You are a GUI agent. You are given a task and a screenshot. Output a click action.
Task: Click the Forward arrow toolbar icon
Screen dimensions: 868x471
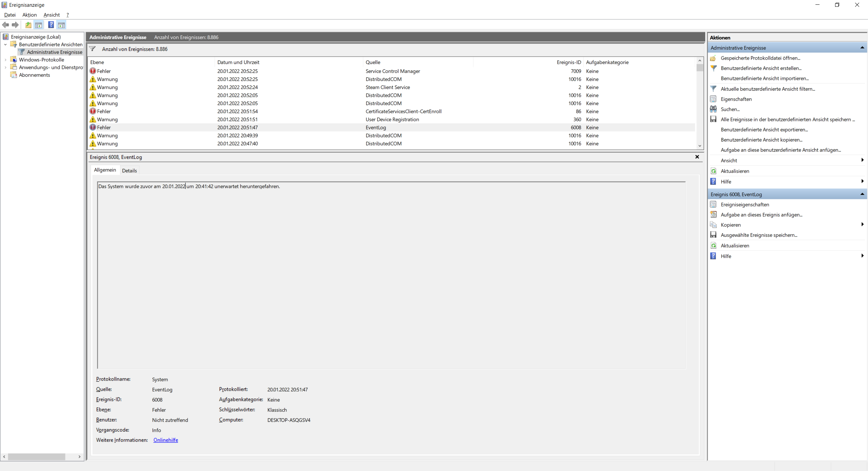point(15,25)
